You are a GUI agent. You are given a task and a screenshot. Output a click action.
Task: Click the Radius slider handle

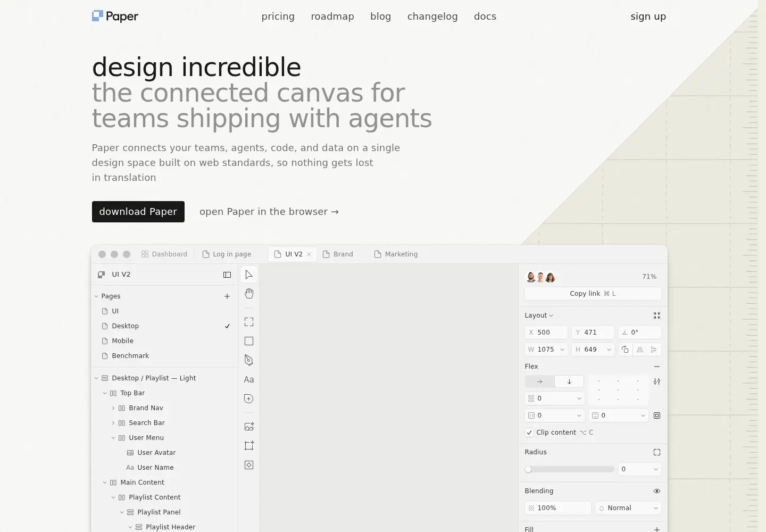point(528,469)
